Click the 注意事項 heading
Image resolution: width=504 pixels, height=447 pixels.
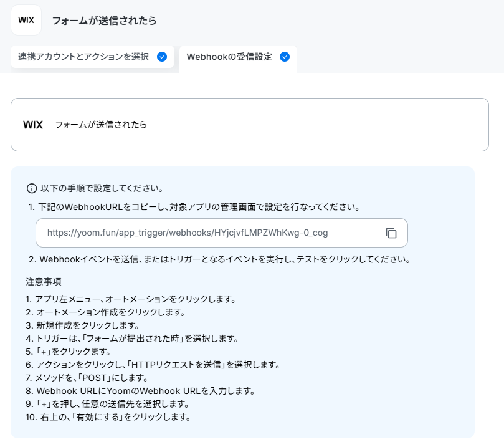(x=44, y=282)
